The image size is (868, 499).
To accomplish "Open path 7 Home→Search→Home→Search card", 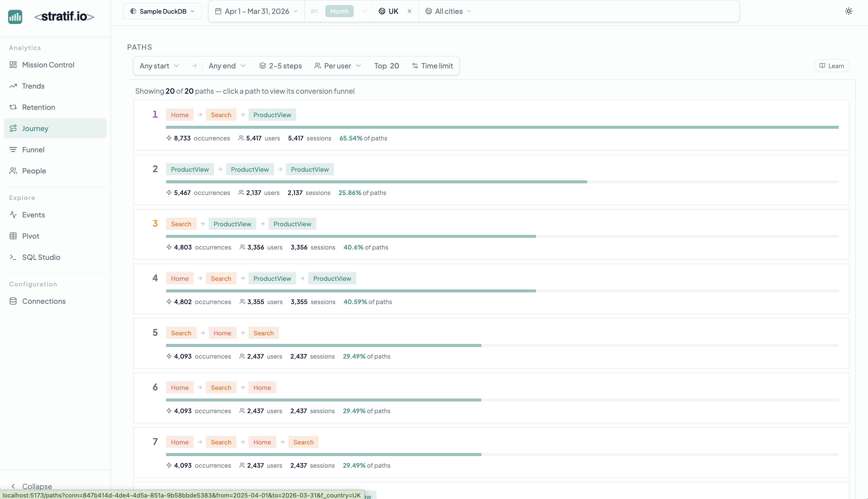I will [x=491, y=452].
